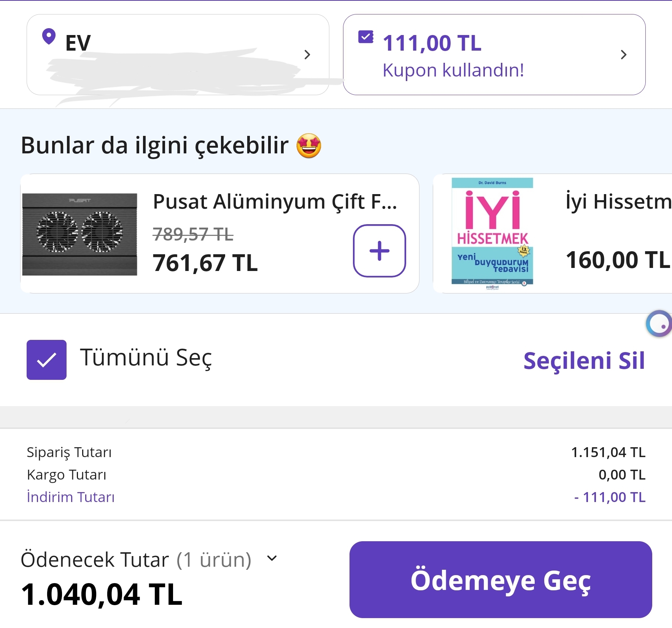Tap the Kupon kullandın! text
The width and height of the screenshot is (672, 628).
[453, 70]
